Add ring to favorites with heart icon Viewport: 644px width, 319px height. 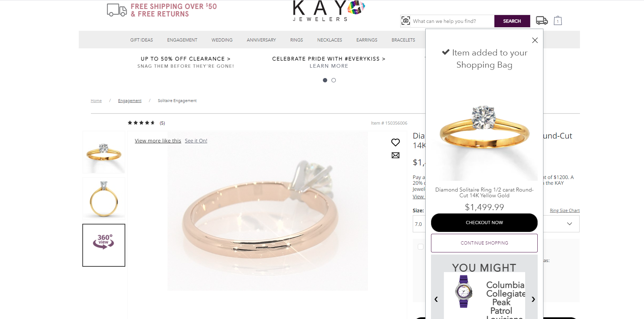pyautogui.click(x=396, y=142)
